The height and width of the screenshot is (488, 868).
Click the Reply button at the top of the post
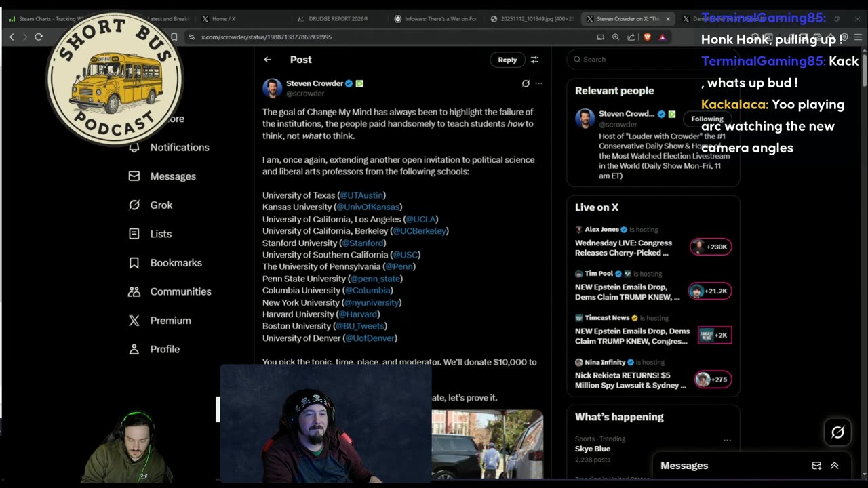click(507, 60)
